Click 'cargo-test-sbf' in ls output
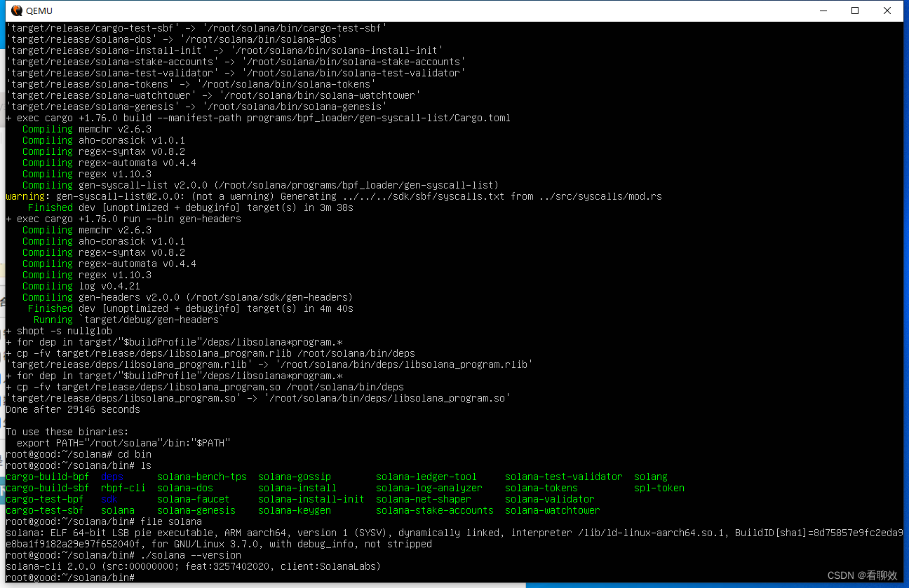The height and width of the screenshot is (588, 909). [x=44, y=510]
